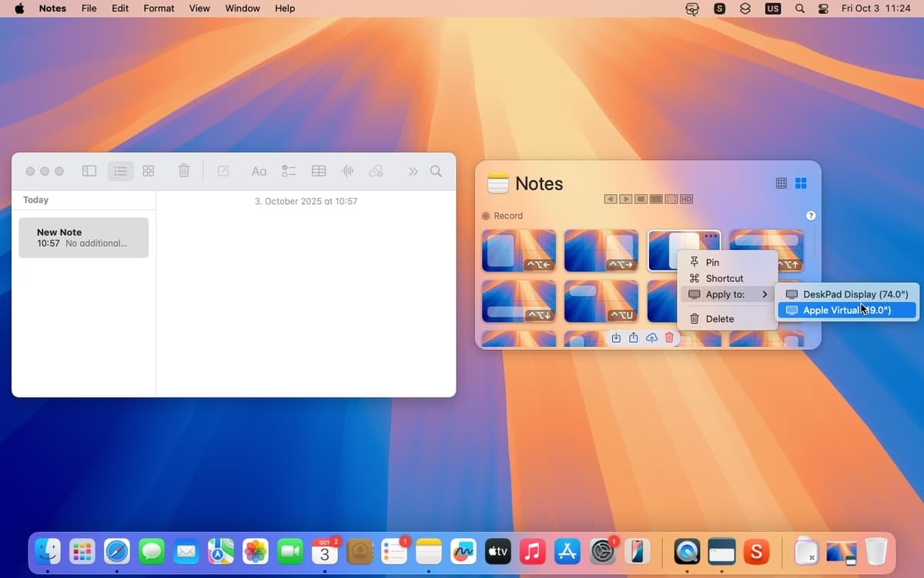Click the chevron overflow in Notes toolbar
This screenshot has width=924, height=578.
[x=413, y=171]
